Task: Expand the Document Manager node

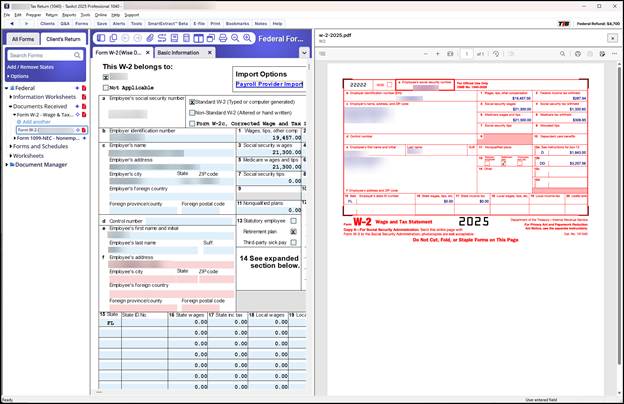Action: [7, 164]
